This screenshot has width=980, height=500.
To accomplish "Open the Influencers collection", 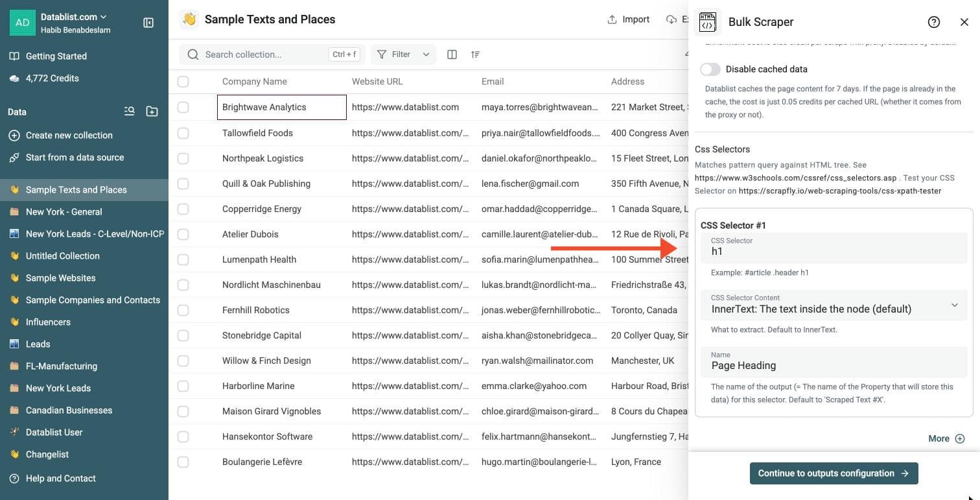I will pyautogui.click(x=84, y=322).
